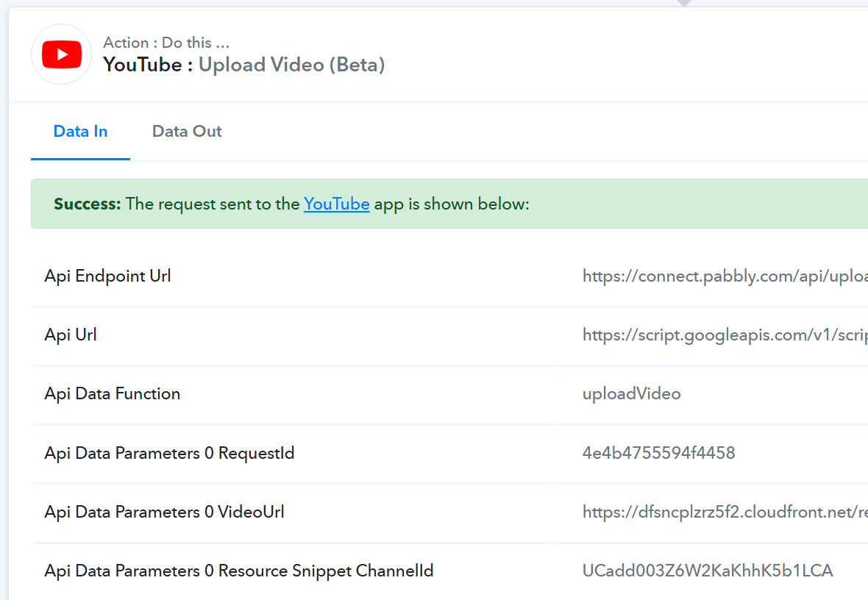This screenshot has width=868, height=600.
Task: Click the green Success message banner
Action: (x=449, y=204)
